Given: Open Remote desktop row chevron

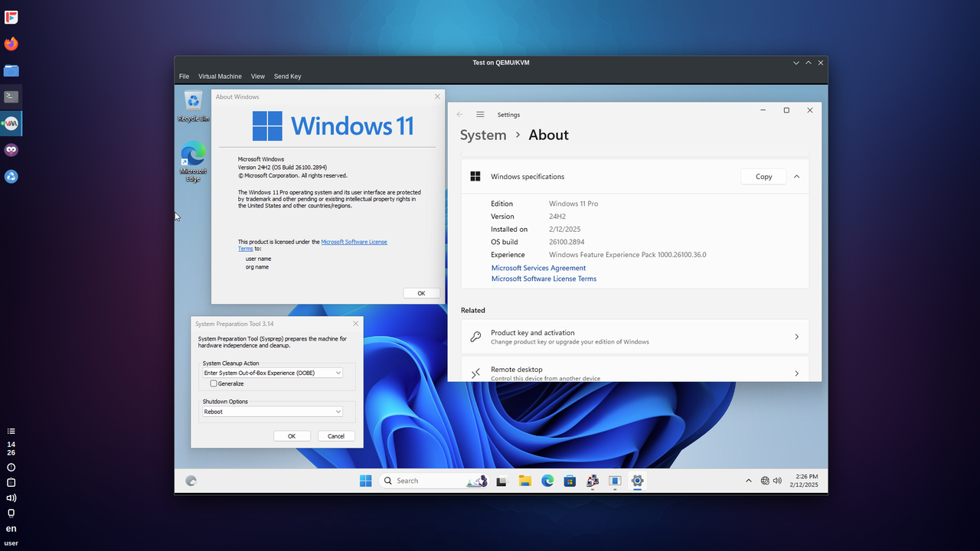Looking at the screenshot, I should (x=796, y=373).
